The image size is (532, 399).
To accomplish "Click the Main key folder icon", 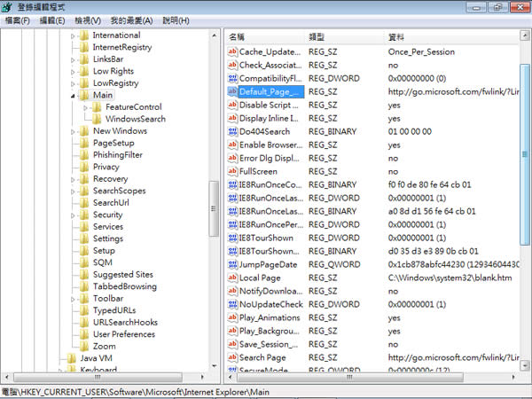I will (x=84, y=95).
